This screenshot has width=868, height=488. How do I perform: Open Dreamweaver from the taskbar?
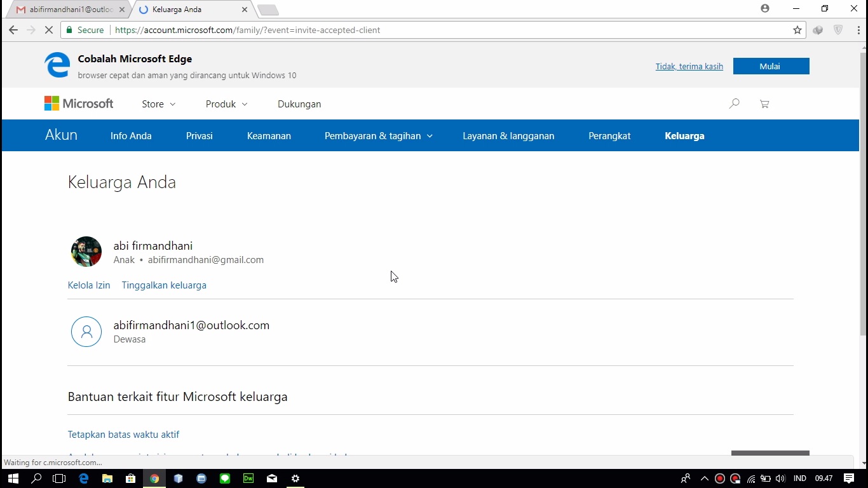click(248, 478)
